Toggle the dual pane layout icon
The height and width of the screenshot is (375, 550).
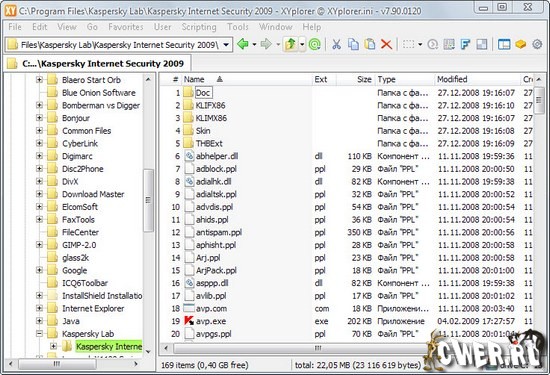[504, 45]
